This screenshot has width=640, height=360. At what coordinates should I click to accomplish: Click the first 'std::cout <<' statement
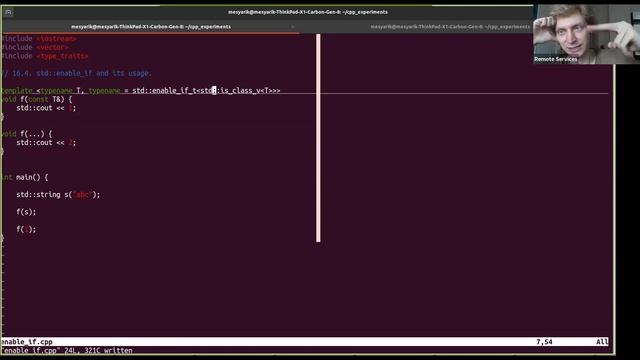point(46,108)
